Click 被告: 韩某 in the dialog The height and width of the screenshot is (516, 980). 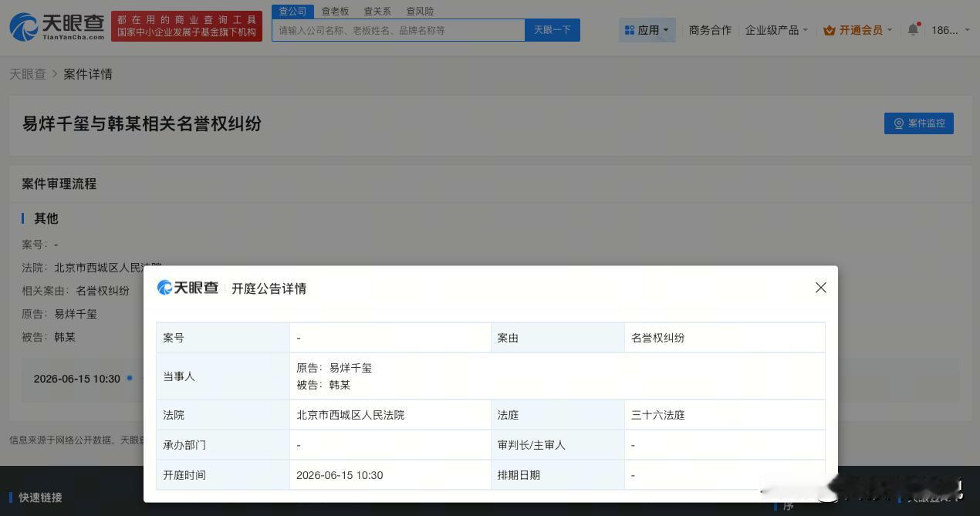click(x=323, y=385)
